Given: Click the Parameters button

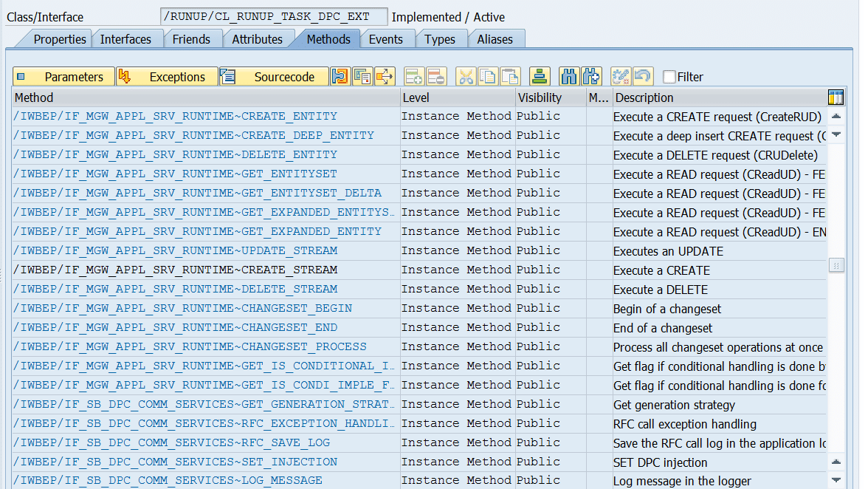Looking at the screenshot, I should pos(64,77).
